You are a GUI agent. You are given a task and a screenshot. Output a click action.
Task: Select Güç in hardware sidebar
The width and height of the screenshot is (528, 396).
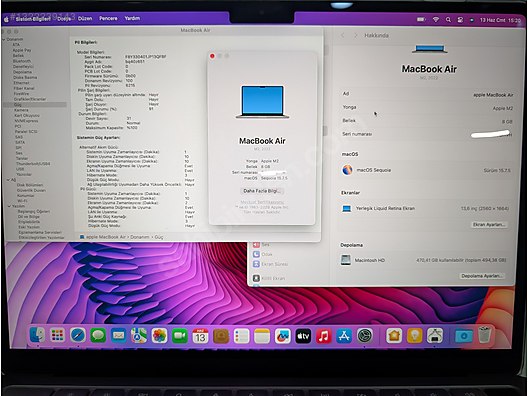click(35, 105)
